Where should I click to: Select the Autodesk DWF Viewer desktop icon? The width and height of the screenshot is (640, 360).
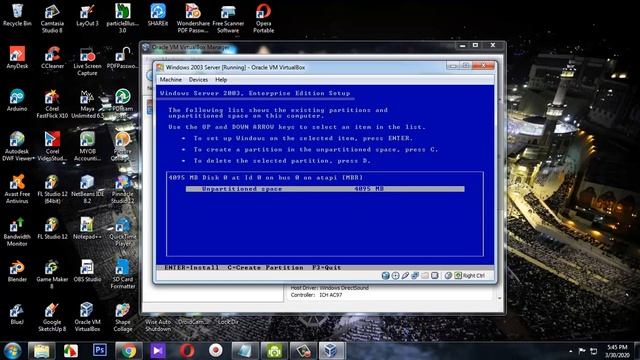[x=17, y=147]
